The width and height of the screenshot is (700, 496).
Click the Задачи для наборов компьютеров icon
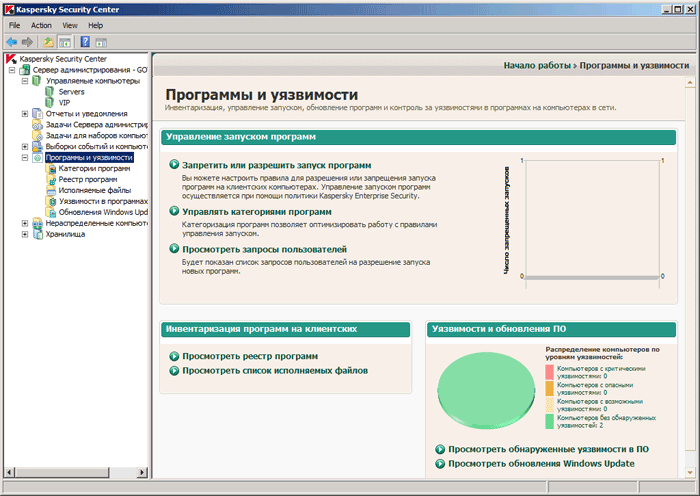38,135
